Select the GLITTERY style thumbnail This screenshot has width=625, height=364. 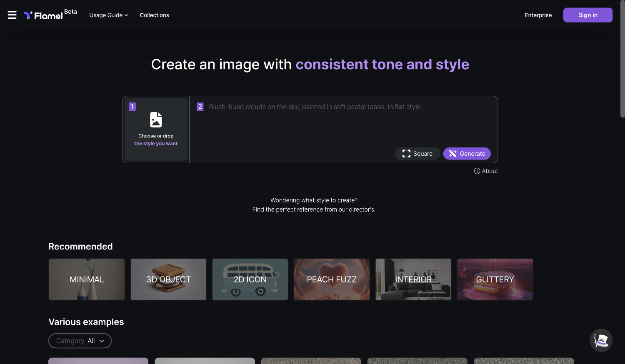point(495,279)
